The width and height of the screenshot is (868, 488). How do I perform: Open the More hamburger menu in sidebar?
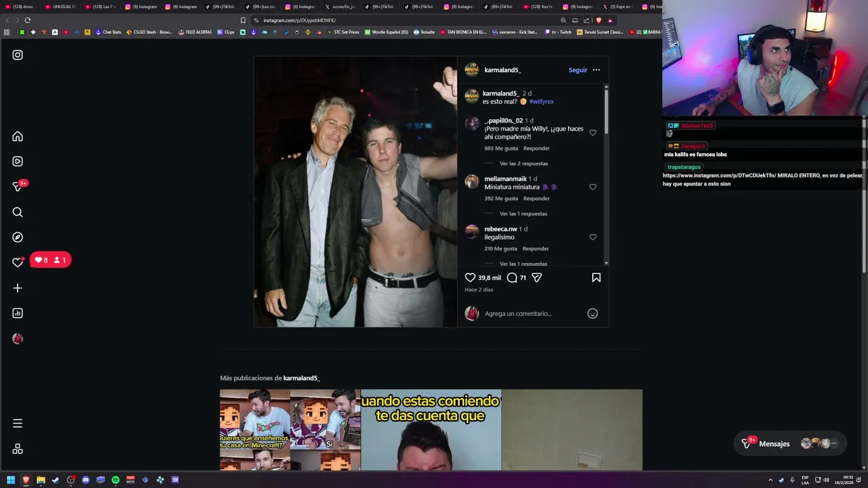18,424
